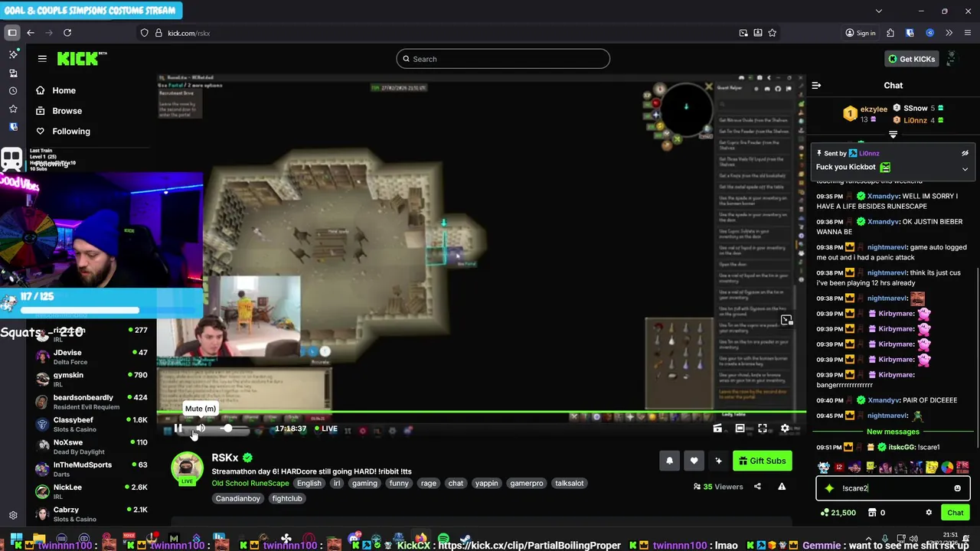Expand the pinned message chevron
Viewport: 980px width, 551px height.
(965, 169)
